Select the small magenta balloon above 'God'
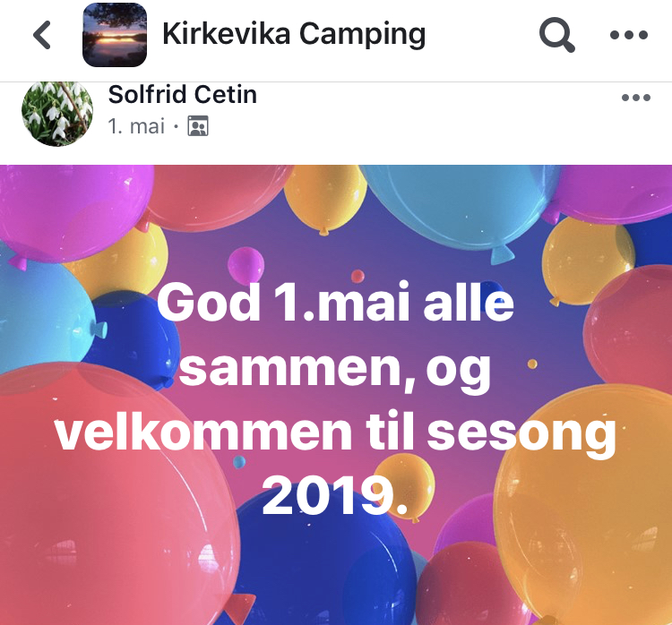The image size is (672, 625). [x=246, y=266]
